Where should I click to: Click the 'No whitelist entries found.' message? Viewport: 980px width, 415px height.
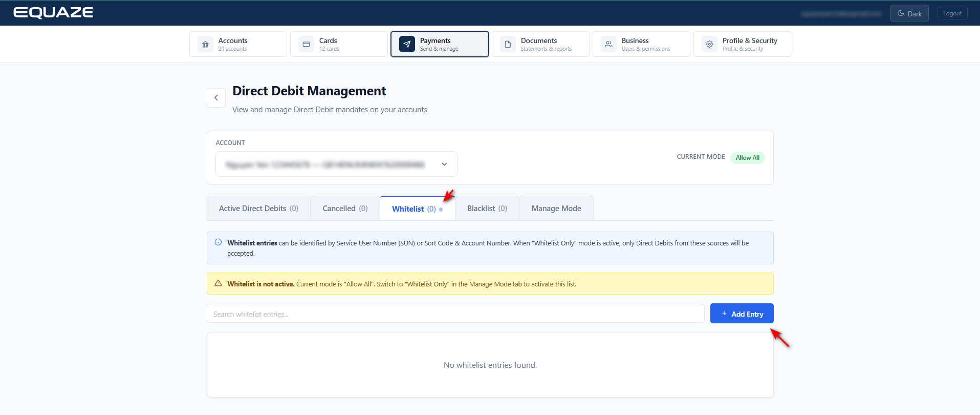[490, 365]
